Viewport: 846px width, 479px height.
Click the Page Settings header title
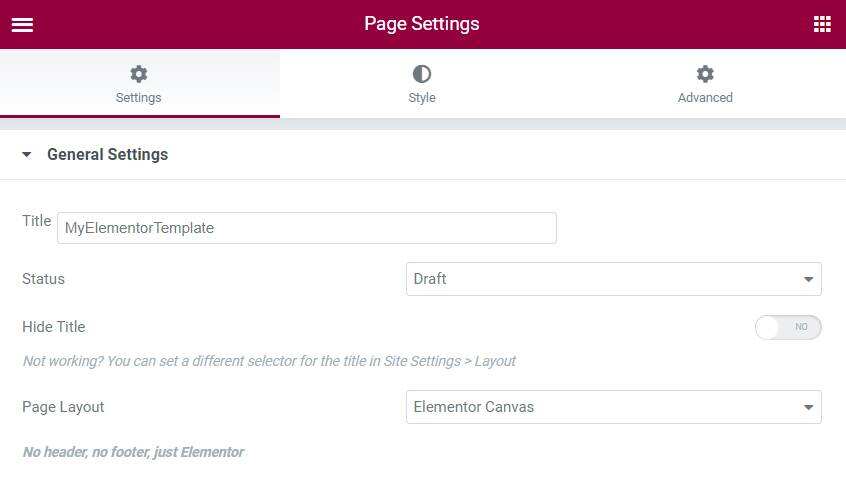click(422, 24)
